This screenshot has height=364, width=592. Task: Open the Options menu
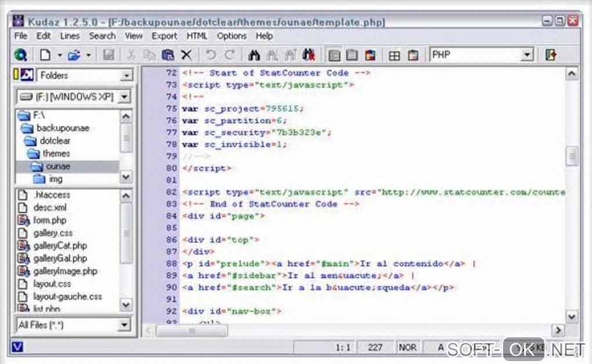(x=232, y=36)
